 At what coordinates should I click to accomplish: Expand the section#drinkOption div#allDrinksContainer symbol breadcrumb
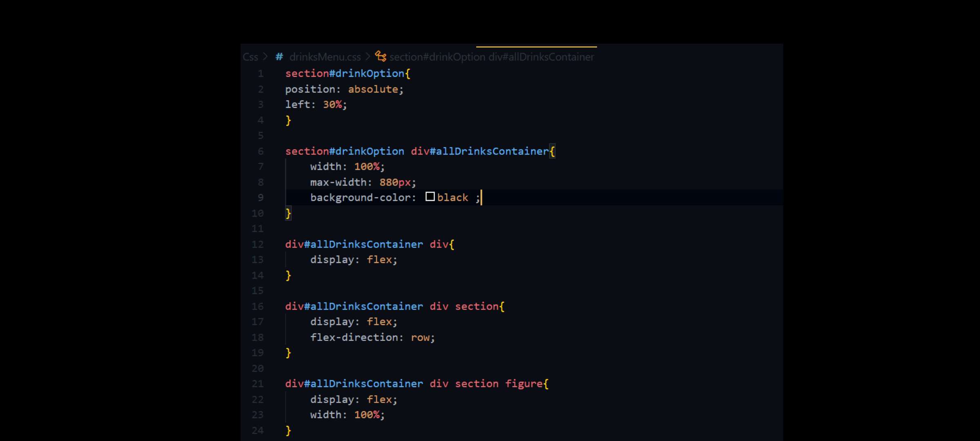(491, 57)
